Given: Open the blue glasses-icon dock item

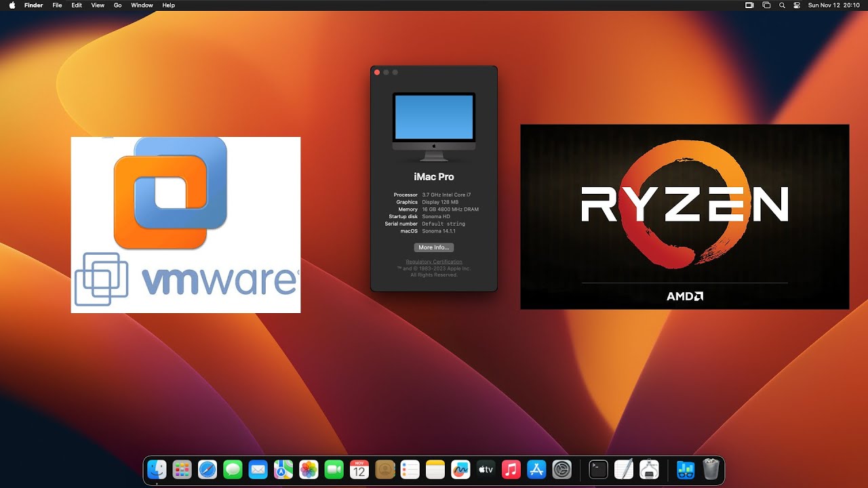Looking at the screenshot, I should [x=686, y=469].
